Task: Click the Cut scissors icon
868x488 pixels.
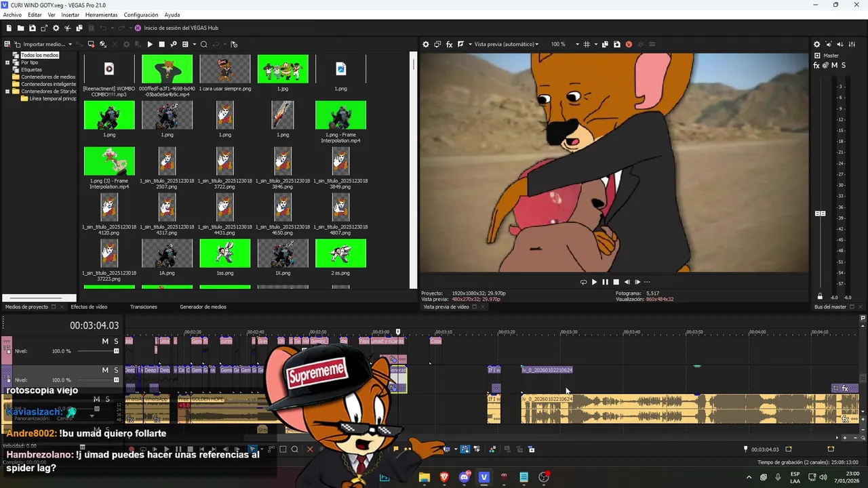Action: [68, 28]
